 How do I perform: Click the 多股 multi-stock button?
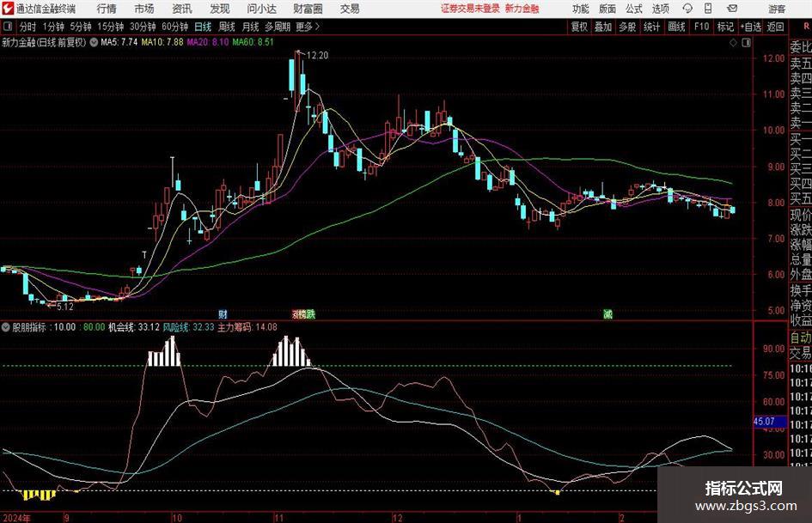tap(627, 27)
